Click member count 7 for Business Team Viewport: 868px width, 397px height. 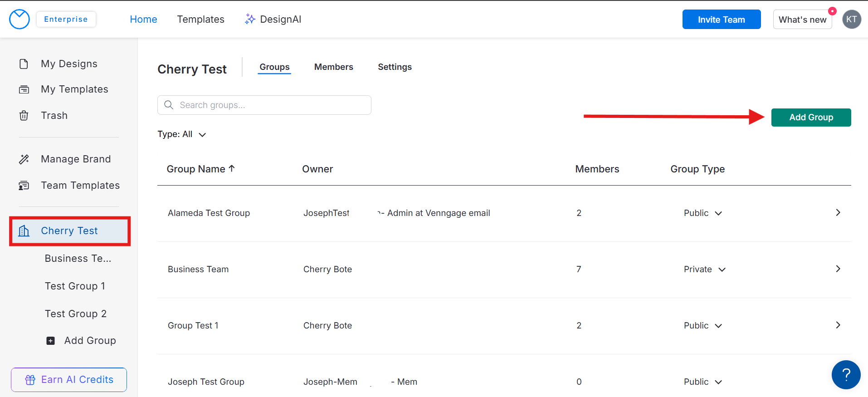[579, 270]
